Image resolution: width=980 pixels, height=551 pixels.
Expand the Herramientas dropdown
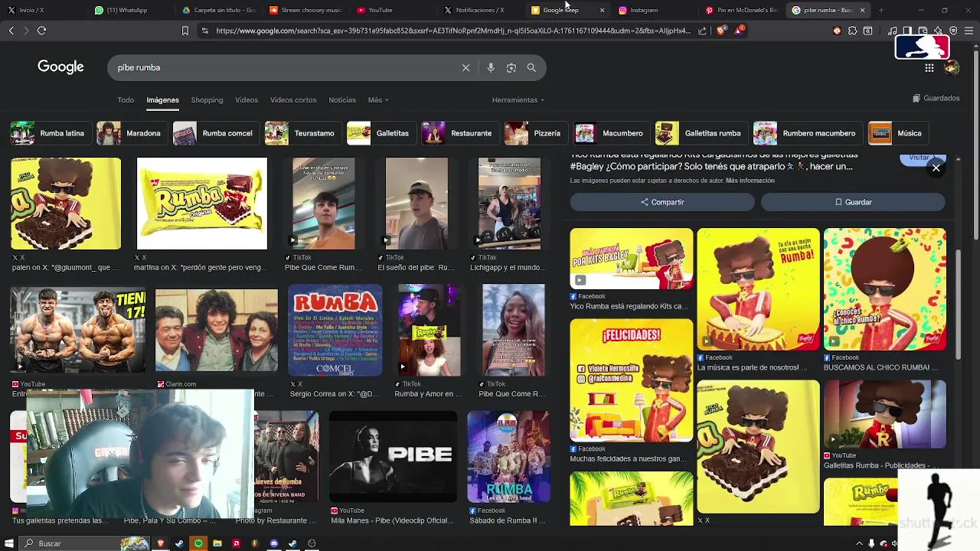[x=518, y=99]
